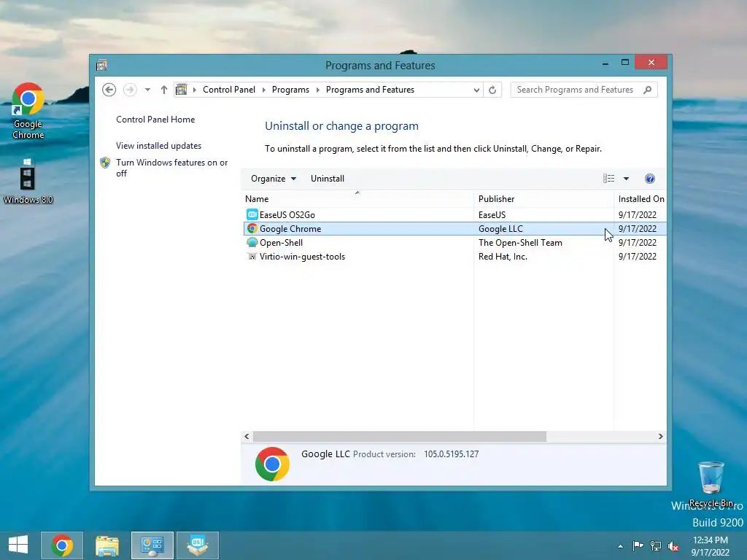Viewport: 747px width, 560px height.
Task: Click the Forward navigation arrow
Action: (130, 90)
